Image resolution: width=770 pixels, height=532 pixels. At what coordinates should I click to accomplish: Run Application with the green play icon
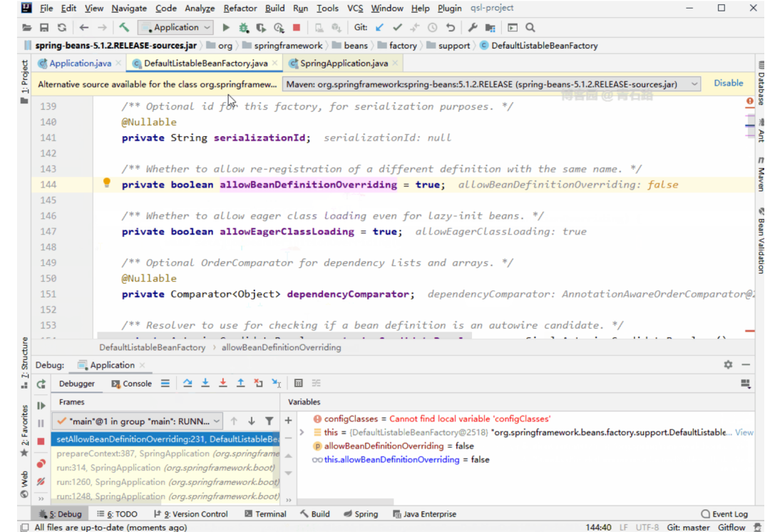coord(226,28)
